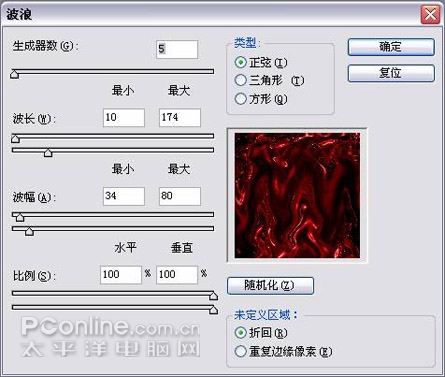Click the 比例 vertical input showing 100
The image size is (445, 377).
pos(177,275)
